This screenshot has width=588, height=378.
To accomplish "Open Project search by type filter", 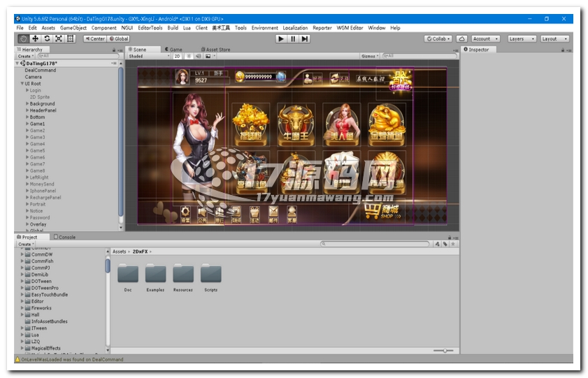I will coord(437,244).
